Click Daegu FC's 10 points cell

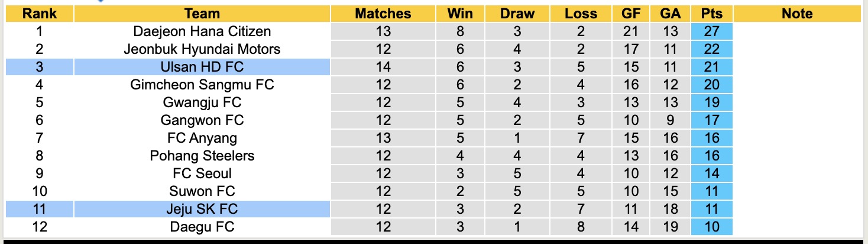(712, 227)
